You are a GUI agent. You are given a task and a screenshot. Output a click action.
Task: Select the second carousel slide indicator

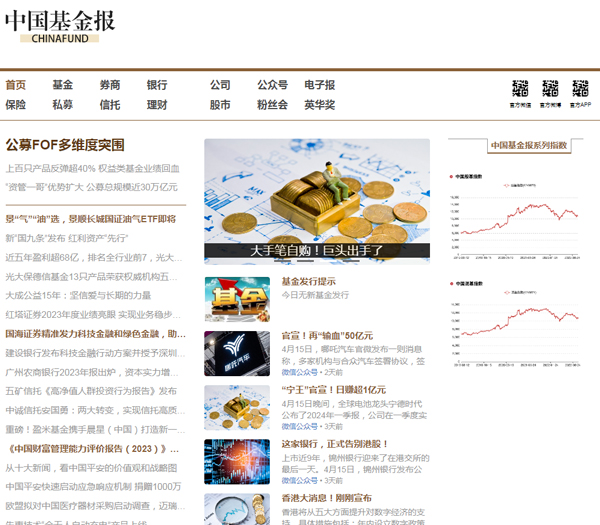pos(305,261)
